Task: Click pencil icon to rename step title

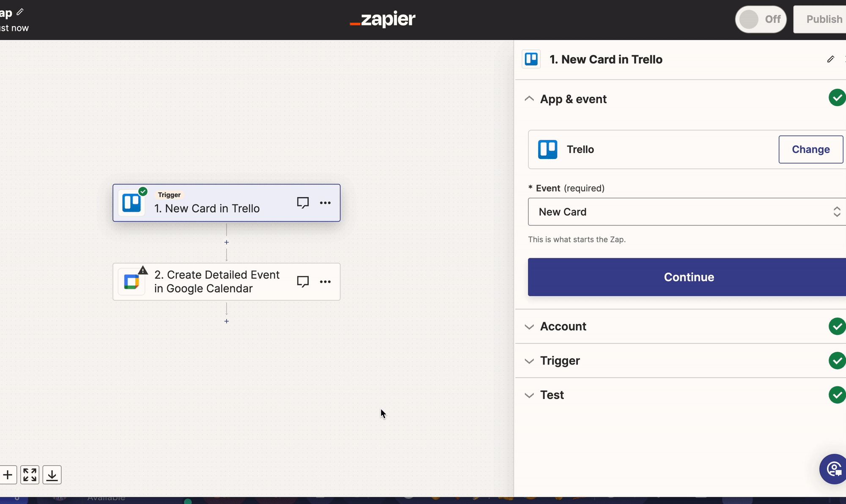Action: coord(831,59)
